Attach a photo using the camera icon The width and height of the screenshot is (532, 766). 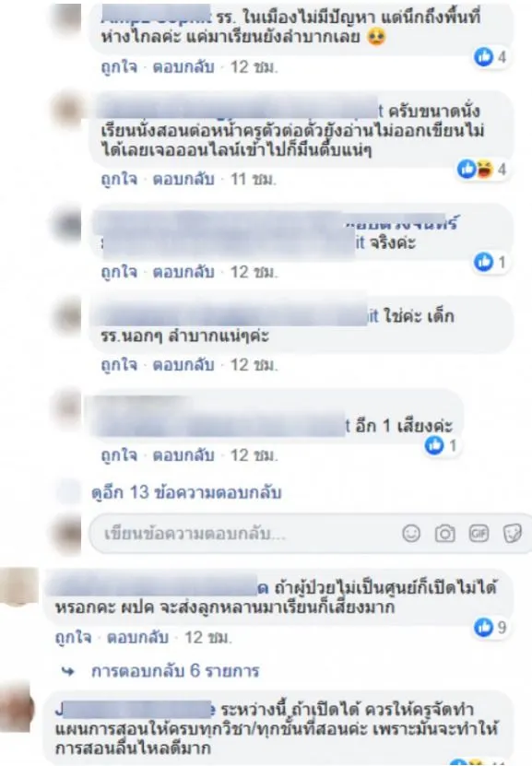click(444, 534)
